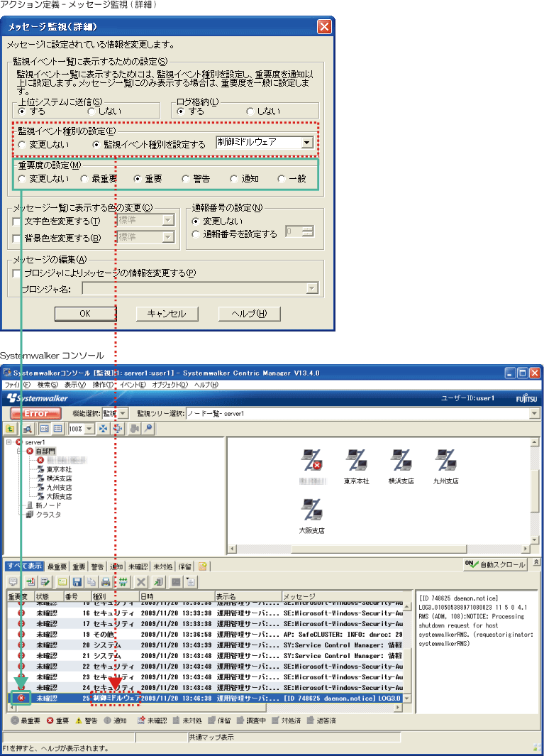Select the 東京本社 node icon in map
544x756 pixels.
[x=356, y=461]
